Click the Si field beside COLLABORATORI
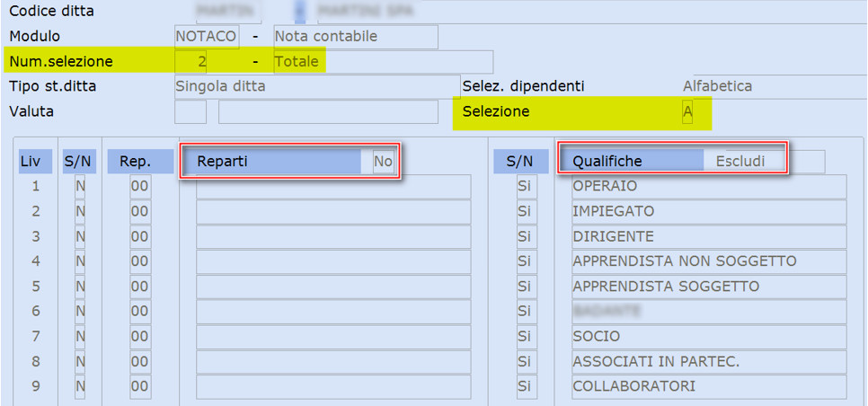Viewport: 868px width, 406px height. [x=527, y=386]
